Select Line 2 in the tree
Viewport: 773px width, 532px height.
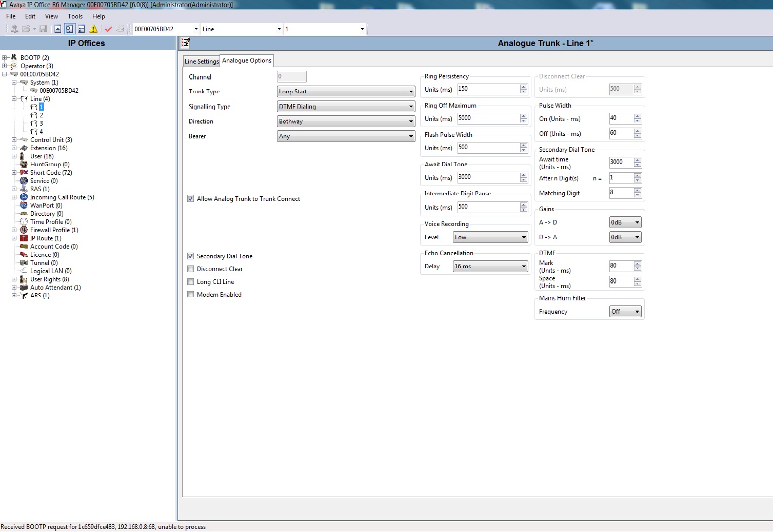pos(41,115)
